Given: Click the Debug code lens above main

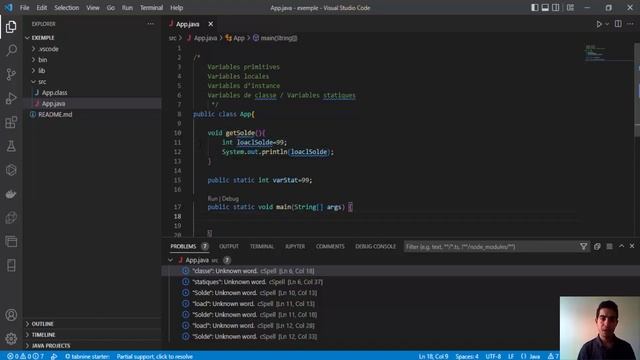Looking at the screenshot, I should pyautogui.click(x=231, y=198).
